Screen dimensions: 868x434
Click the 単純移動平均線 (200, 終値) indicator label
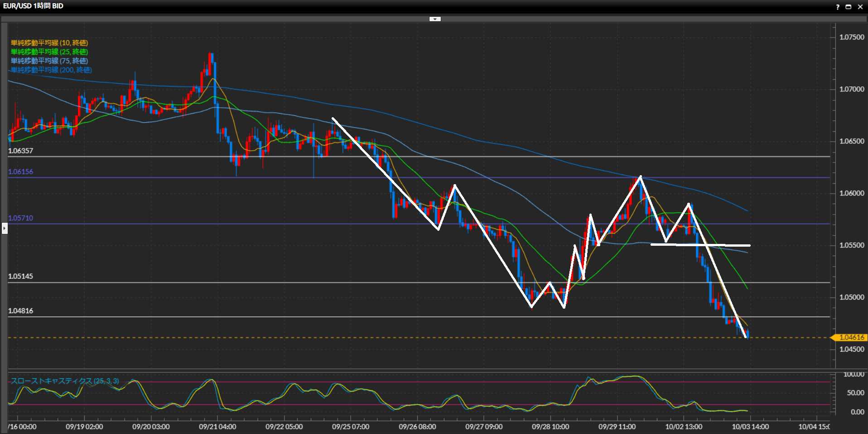pos(51,70)
